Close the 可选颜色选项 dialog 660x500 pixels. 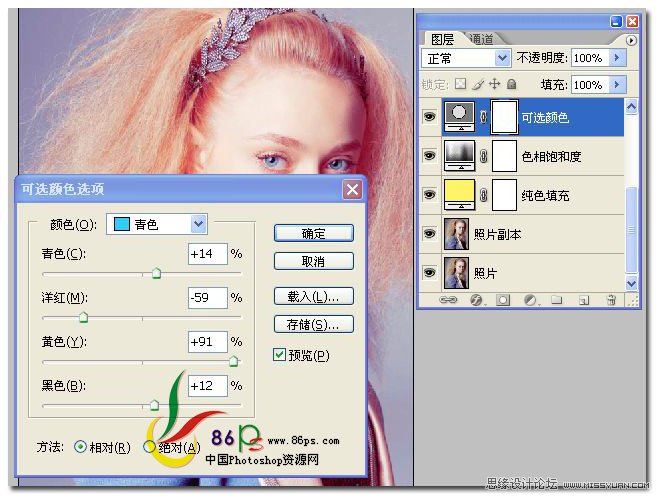(x=352, y=189)
